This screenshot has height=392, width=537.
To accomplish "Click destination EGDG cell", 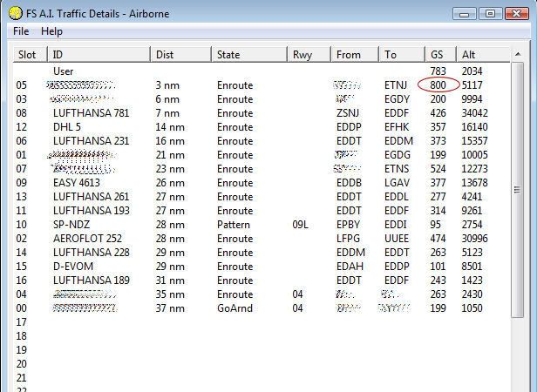I will (x=398, y=155).
